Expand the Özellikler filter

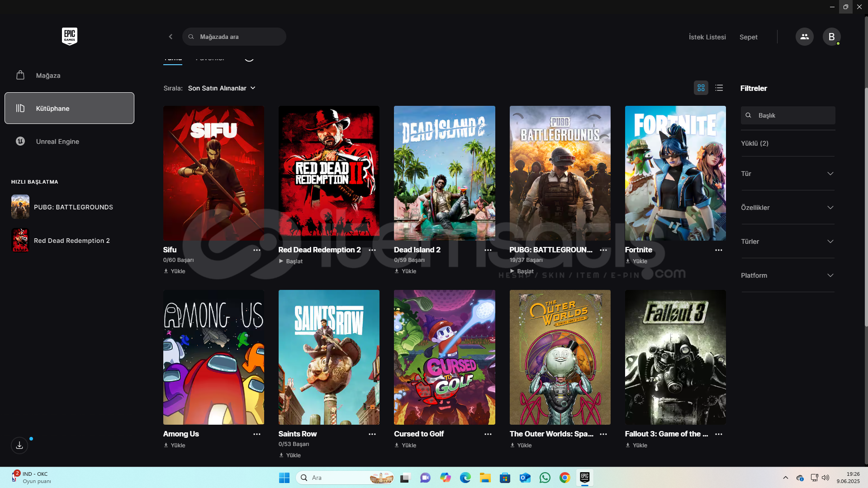787,208
